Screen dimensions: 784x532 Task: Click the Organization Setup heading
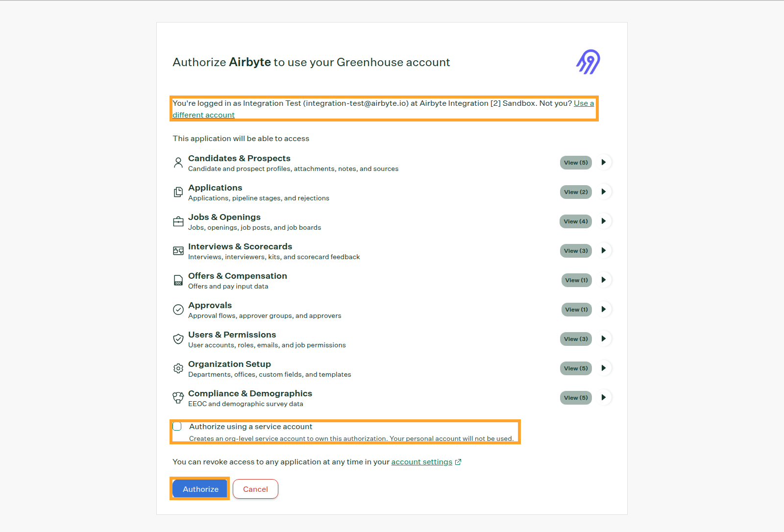click(x=229, y=364)
